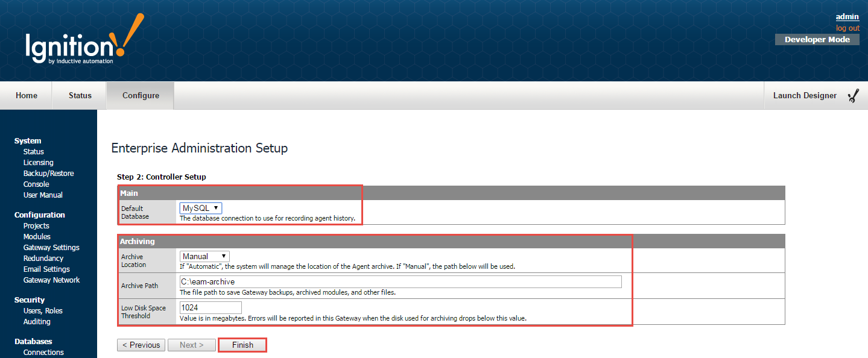Open Modules under Configuration
The image size is (868, 358).
click(37, 236)
